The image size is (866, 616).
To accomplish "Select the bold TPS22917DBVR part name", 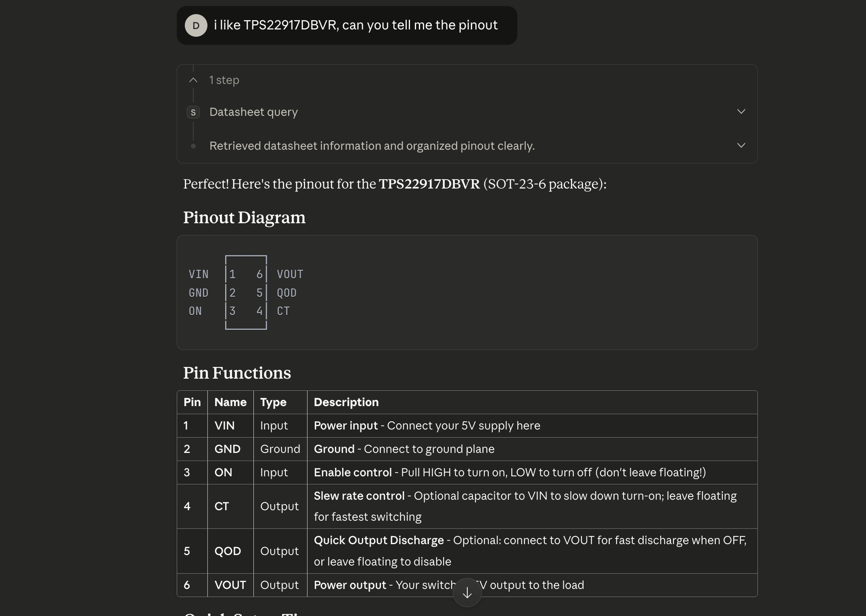I will coord(429,184).
